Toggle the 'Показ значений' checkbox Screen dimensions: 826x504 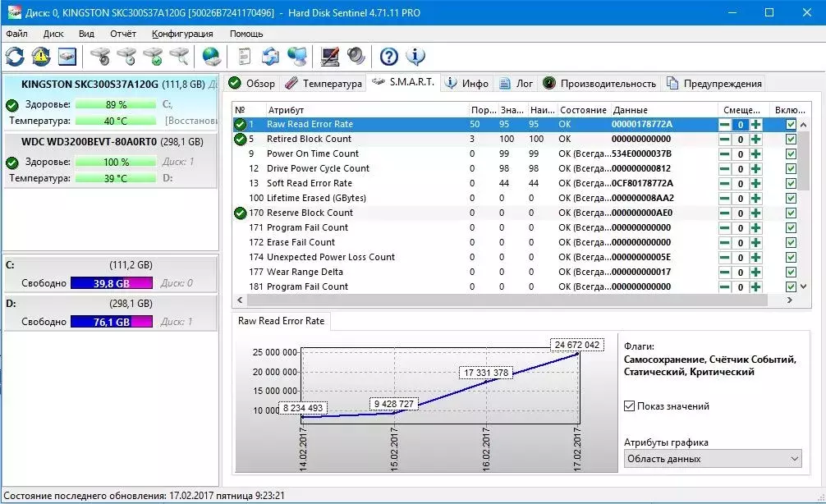click(x=629, y=406)
